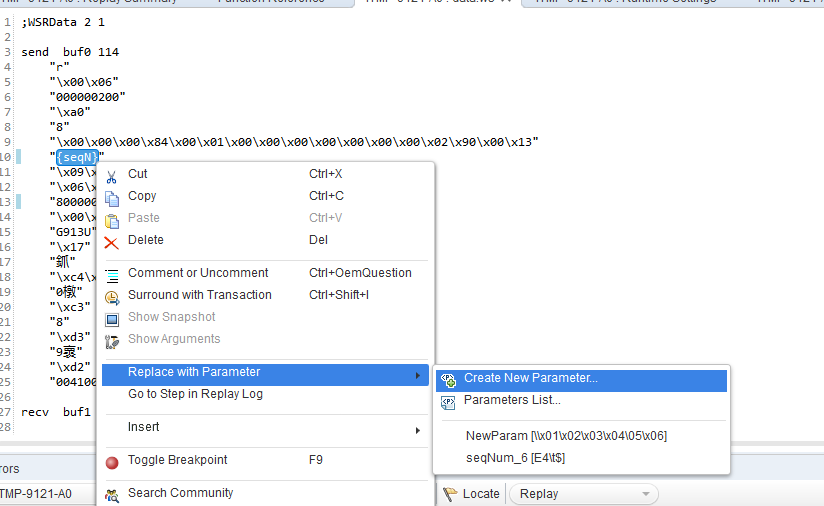824x506 pixels.
Task: Select Create New Parameter... menu entry
Action: [x=530, y=379]
